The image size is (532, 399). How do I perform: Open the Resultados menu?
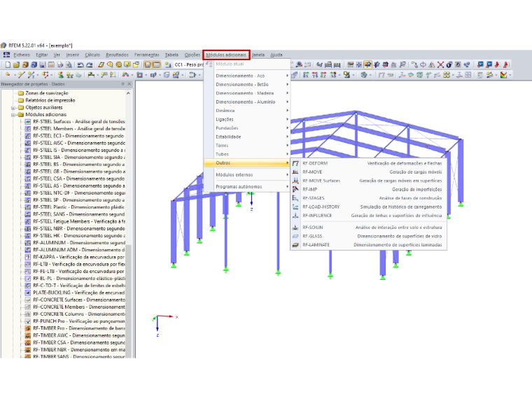[117, 55]
